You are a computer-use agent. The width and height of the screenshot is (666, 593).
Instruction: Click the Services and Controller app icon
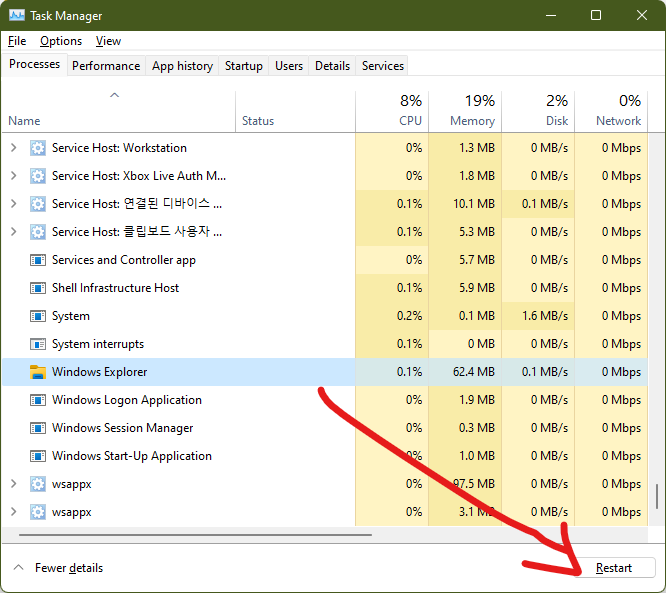38,260
